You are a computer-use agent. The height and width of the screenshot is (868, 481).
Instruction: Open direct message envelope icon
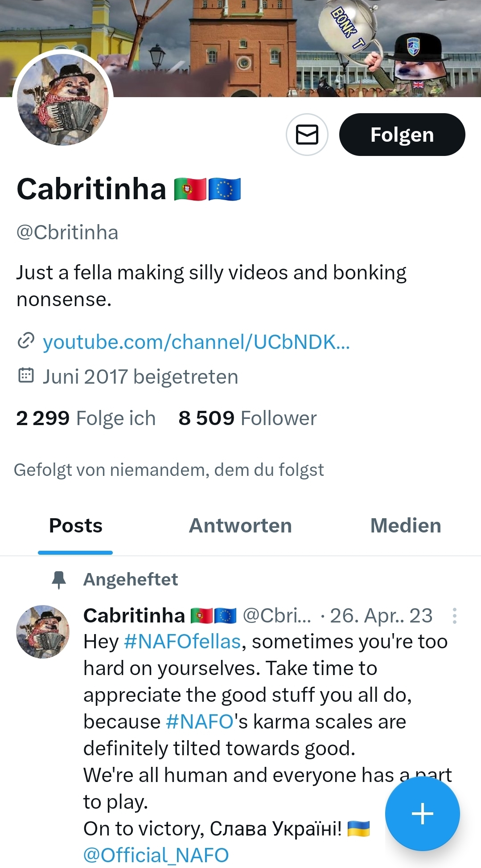point(307,135)
